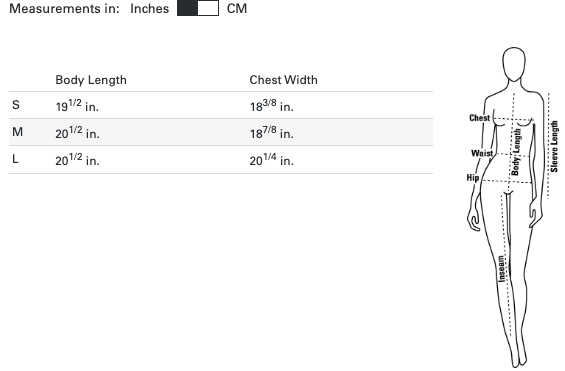This screenshot has width=565, height=371.
Task: Click the Inseam label on the figure
Action: point(501,269)
